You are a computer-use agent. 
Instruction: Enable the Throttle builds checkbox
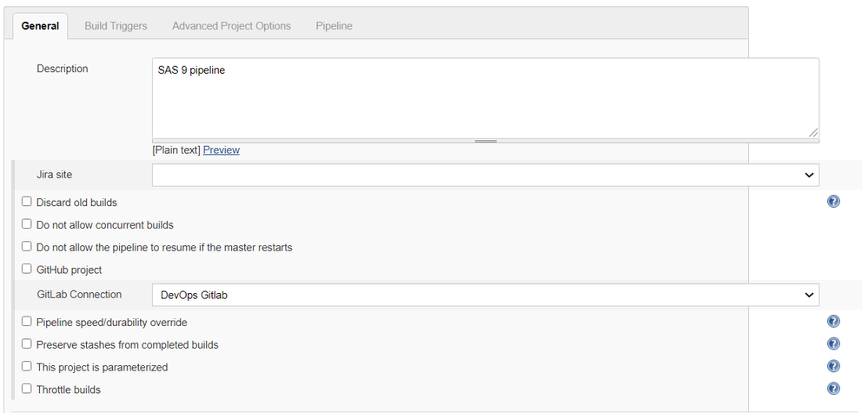tap(27, 389)
